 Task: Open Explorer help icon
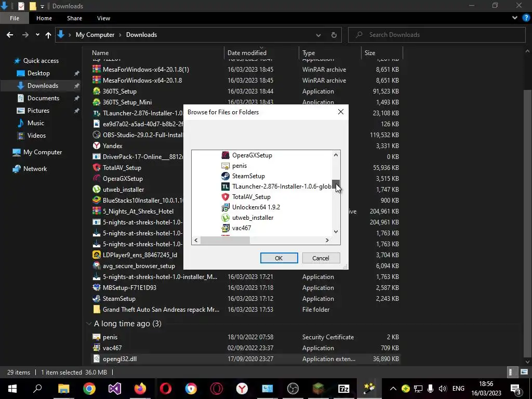(526, 18)
